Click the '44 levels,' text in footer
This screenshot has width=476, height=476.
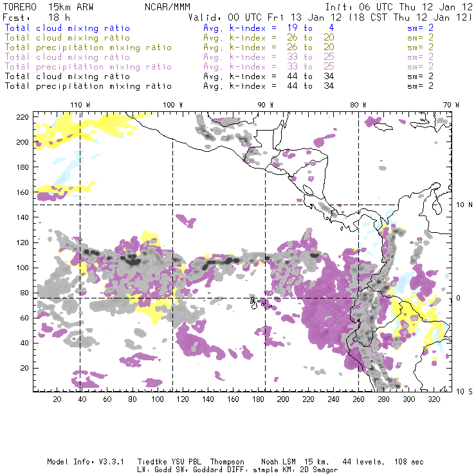pos(363,462)
